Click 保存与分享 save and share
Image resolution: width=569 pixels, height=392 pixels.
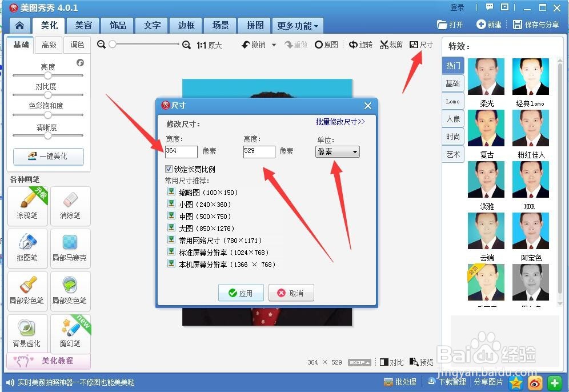536,25
